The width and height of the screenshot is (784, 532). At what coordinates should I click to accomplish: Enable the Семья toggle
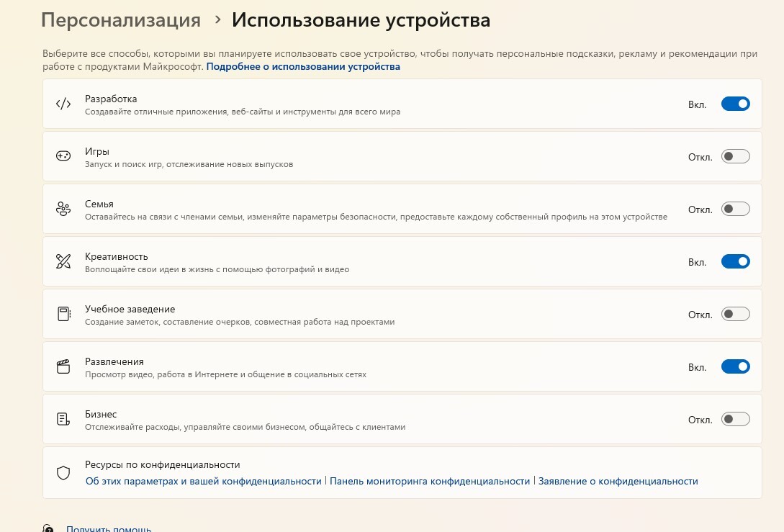pos(735,209)
